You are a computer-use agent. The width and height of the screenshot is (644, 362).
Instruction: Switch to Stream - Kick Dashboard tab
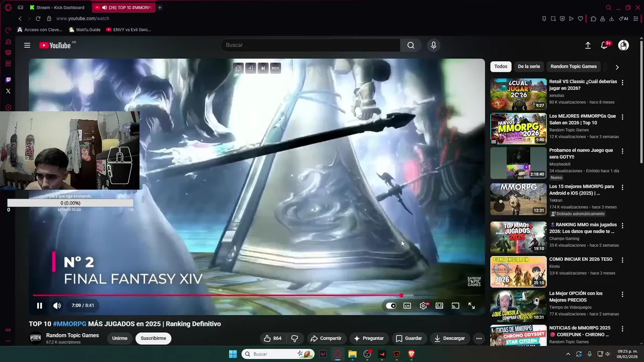point(58,8)
